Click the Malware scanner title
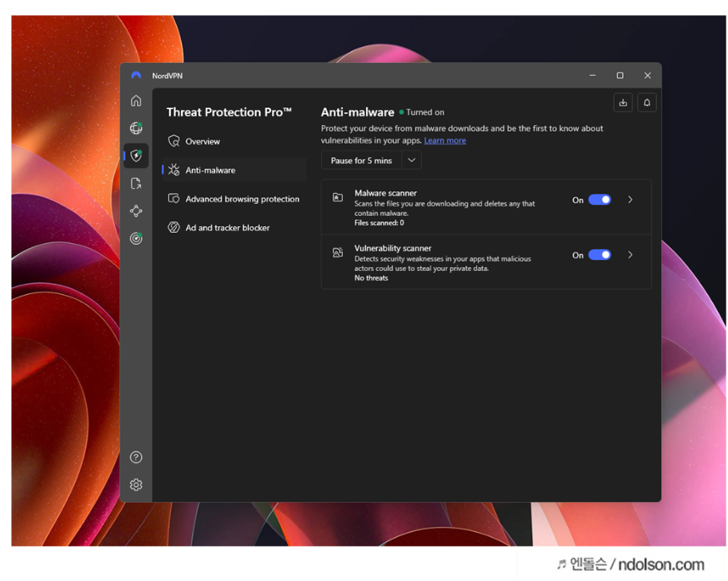The width and height of the screenshot is (728, 581). [x=385, y=193]
